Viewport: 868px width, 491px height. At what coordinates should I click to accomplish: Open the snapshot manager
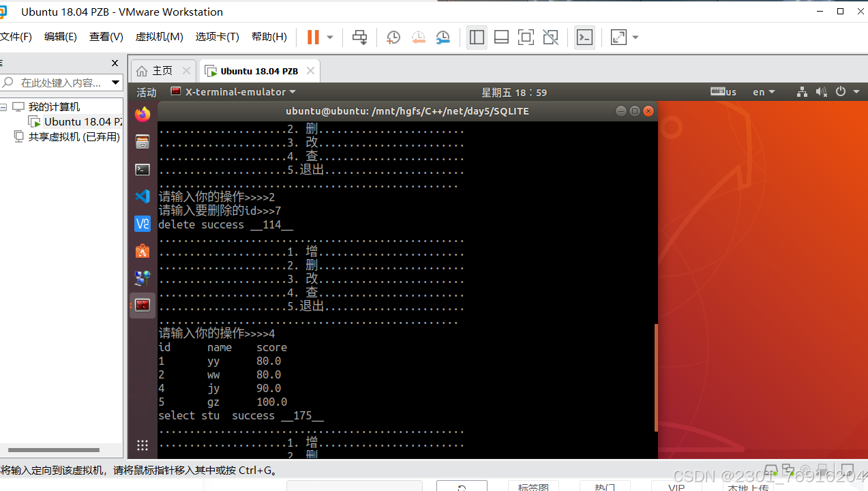[443, 38]
